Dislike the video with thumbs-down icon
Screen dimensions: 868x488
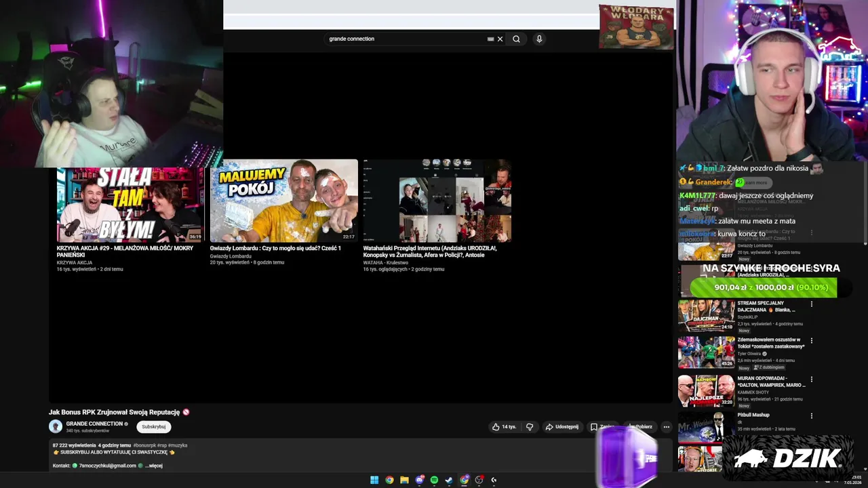tap(530, 427)
